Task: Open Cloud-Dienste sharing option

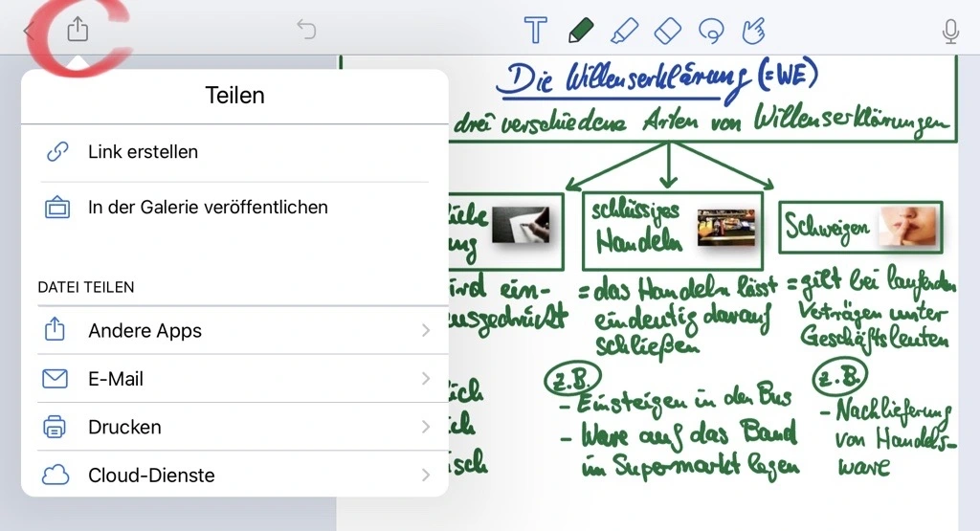Action: [151, 476]
